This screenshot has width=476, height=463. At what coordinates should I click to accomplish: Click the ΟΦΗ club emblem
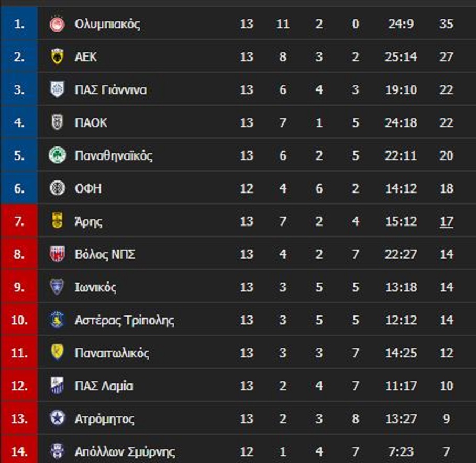click(57, 188)
